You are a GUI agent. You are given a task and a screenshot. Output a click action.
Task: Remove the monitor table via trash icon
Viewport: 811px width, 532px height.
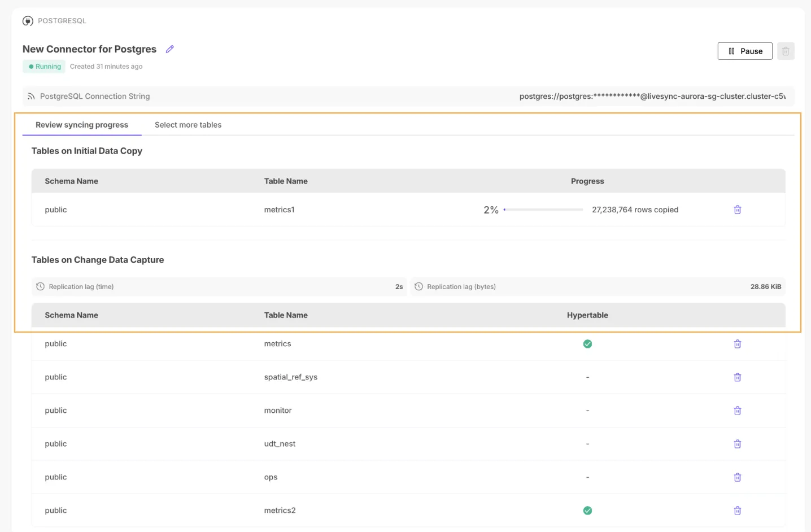[x=737, y=411]
